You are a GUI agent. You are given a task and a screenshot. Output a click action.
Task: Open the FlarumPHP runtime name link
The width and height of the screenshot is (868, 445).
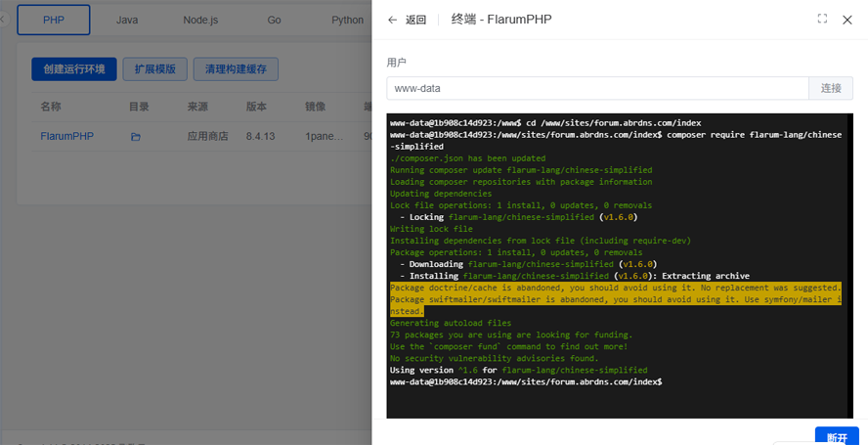(x=67, y=136)
